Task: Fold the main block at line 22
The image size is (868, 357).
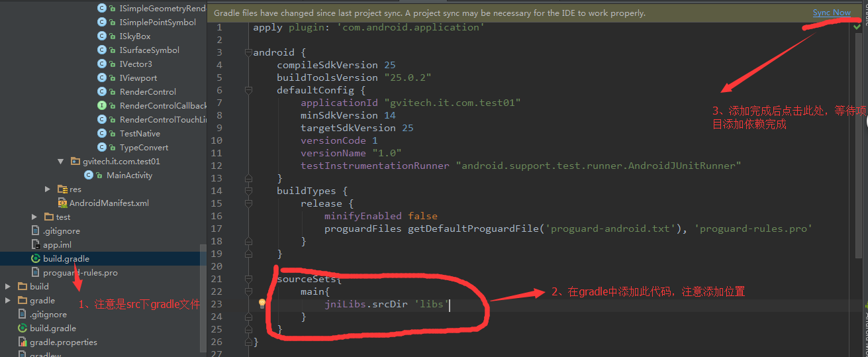Action: point(248,291)
